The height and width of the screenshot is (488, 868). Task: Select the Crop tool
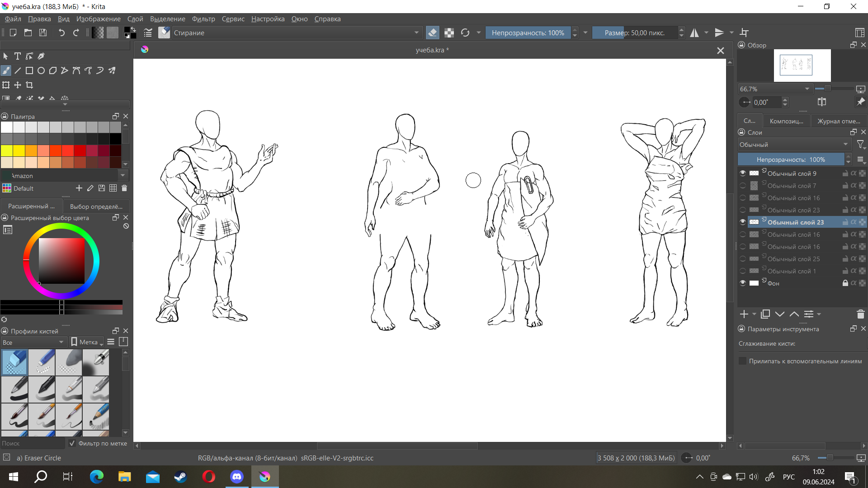(x=29, y=85)
